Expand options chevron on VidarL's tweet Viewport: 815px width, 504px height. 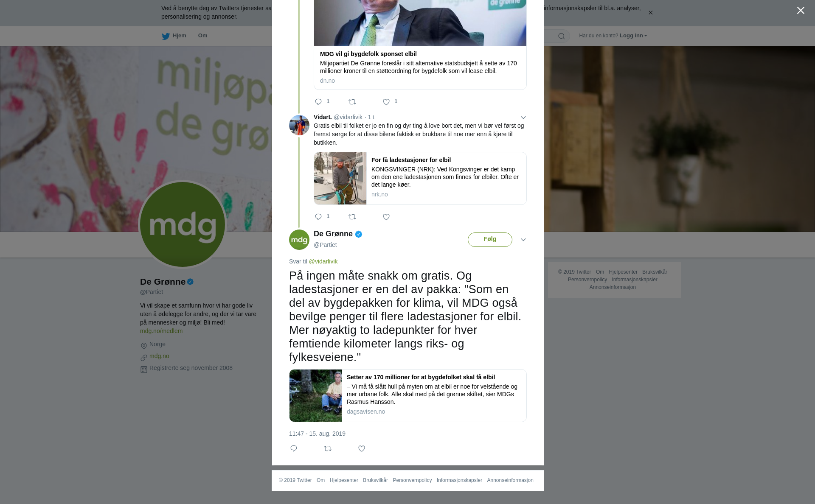523,118
